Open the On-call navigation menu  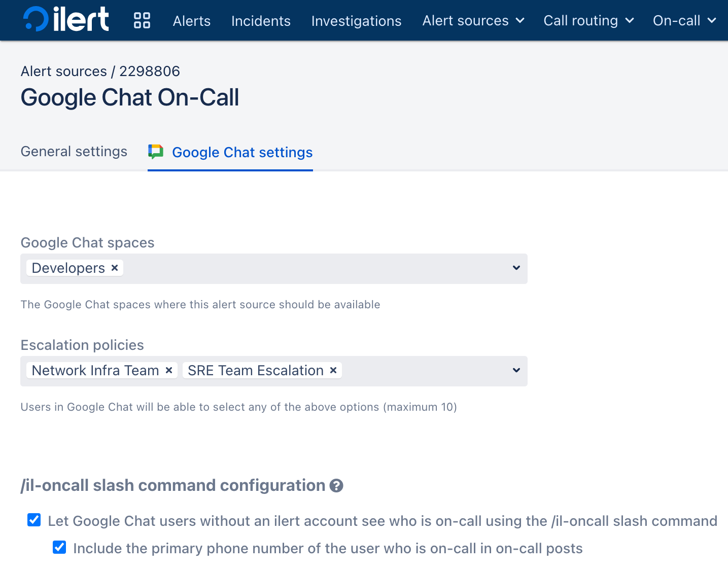click(x=684, y=21)
